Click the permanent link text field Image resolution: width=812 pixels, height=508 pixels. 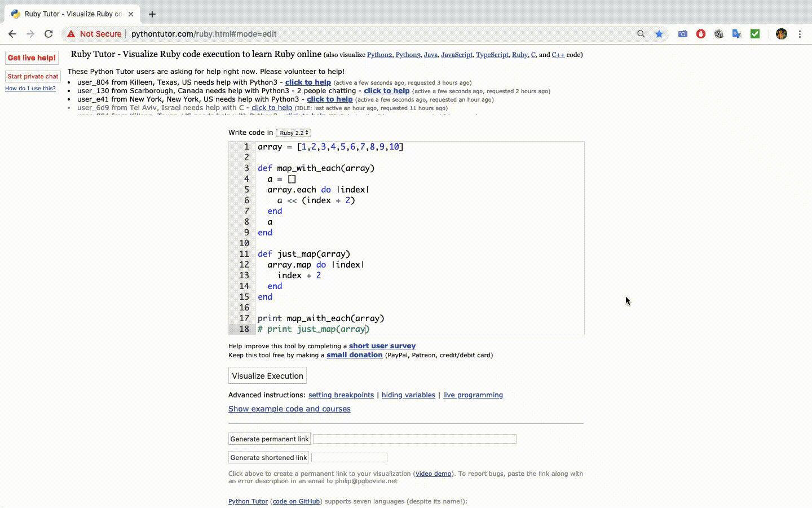[414, 439]
